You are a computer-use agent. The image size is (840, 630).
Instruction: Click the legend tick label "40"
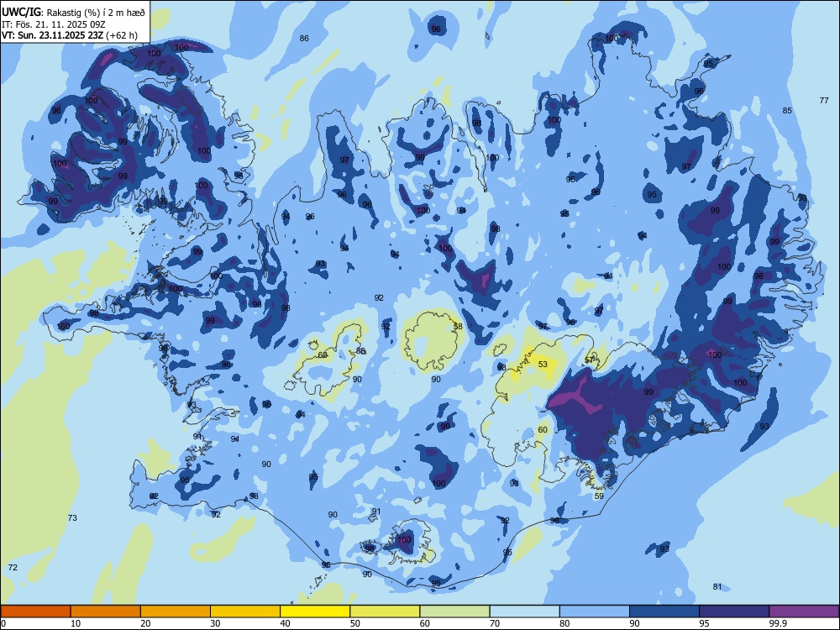(x=285, y=623)
